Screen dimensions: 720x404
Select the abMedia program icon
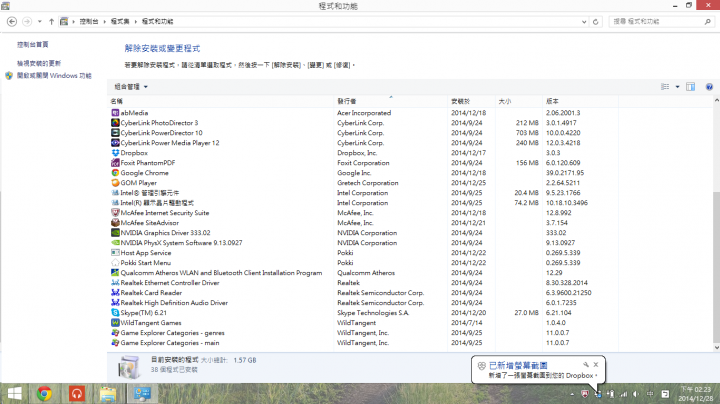tap(115, 112)
